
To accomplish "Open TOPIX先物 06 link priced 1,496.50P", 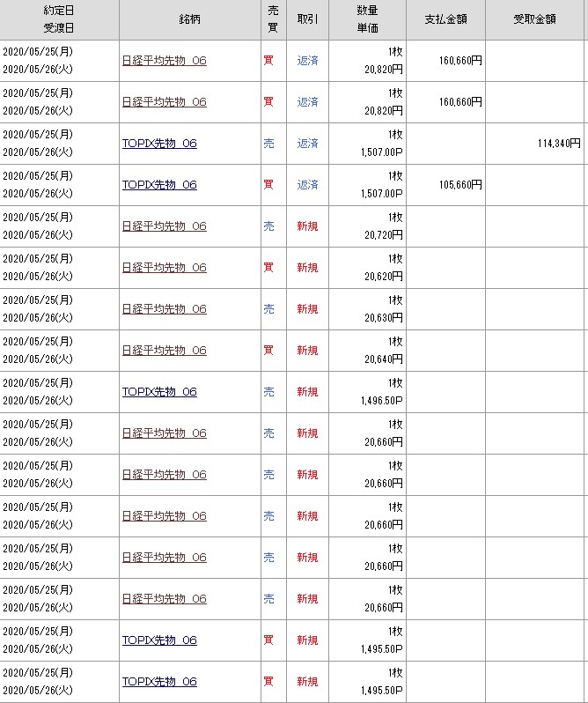I will pyautogui.click(x=159, y=392).
